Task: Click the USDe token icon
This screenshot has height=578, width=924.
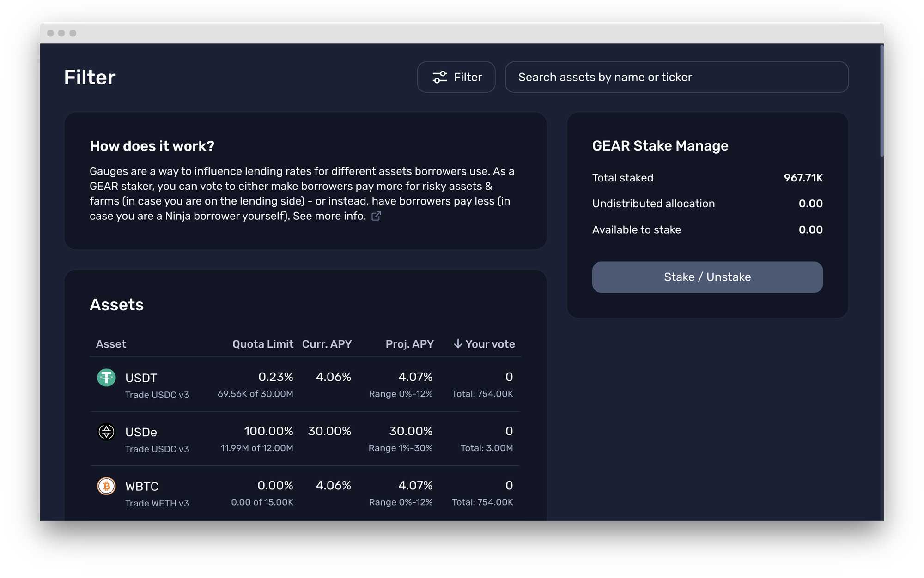Action: [107, 432]
